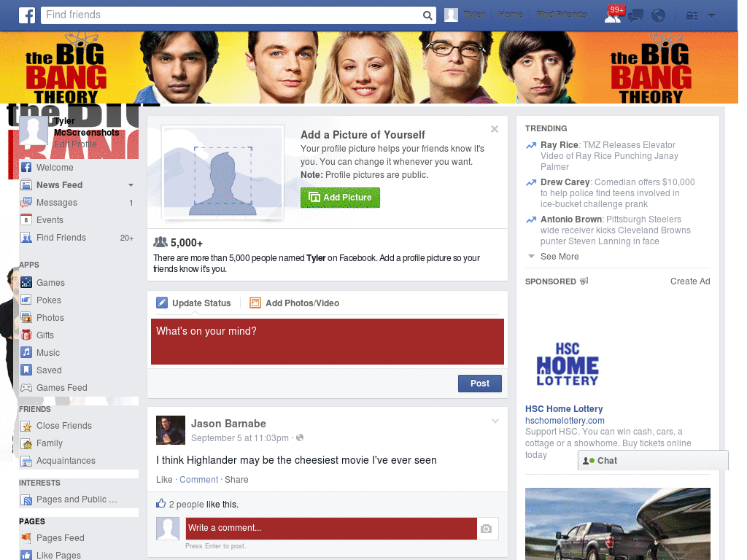Click the Welcome sidebar icon
The image size is (747, 560).
pos(27,168)
